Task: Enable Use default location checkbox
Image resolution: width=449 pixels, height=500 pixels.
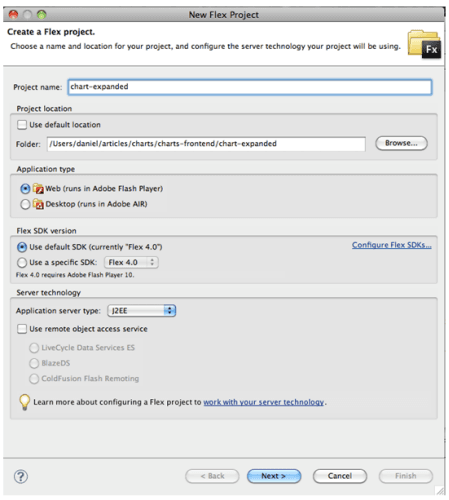Action: (x=22, y=125)
